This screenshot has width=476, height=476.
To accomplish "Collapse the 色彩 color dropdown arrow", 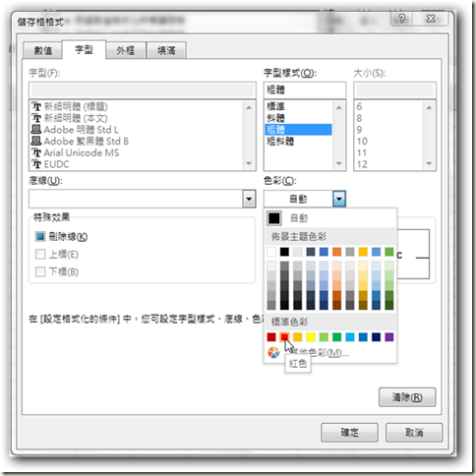I will [339, 199].
